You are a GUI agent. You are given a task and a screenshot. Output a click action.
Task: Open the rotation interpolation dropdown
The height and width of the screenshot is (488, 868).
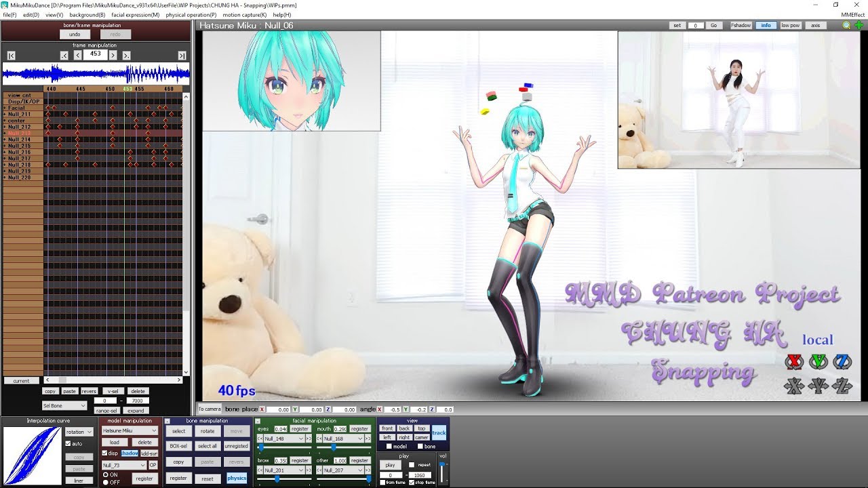pos(79,432)
